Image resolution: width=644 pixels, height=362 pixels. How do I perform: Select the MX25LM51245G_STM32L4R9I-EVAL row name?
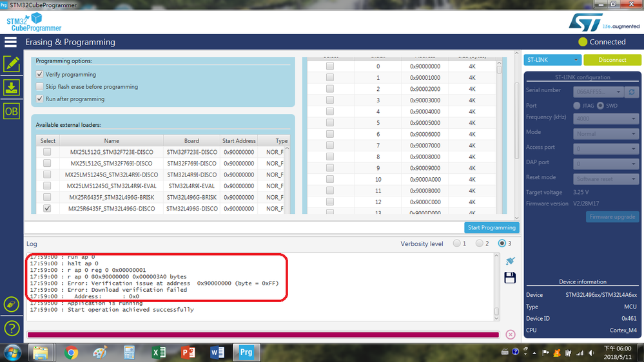[112, 186]
